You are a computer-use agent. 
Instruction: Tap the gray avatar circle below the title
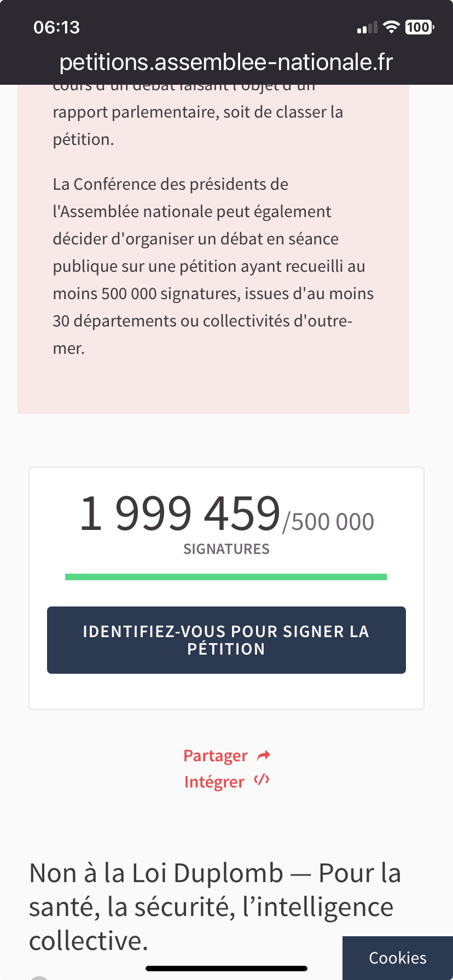(39, 977)
